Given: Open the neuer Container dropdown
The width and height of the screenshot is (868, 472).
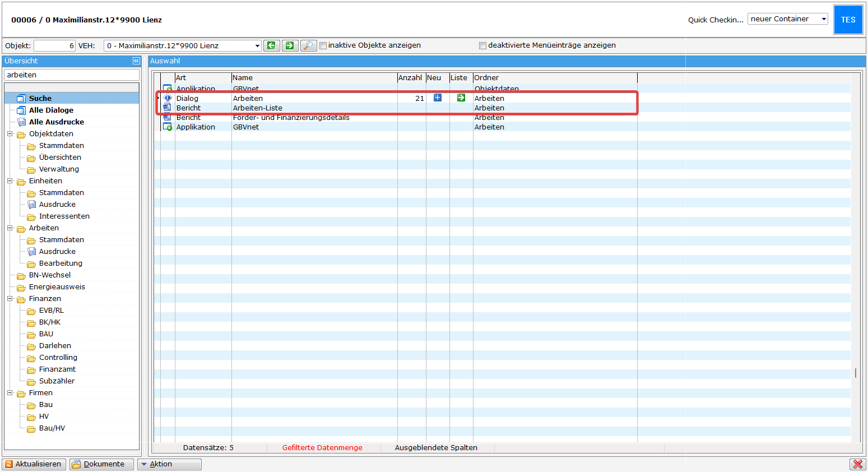Looking at the screenshot, I should coord(823,19).
